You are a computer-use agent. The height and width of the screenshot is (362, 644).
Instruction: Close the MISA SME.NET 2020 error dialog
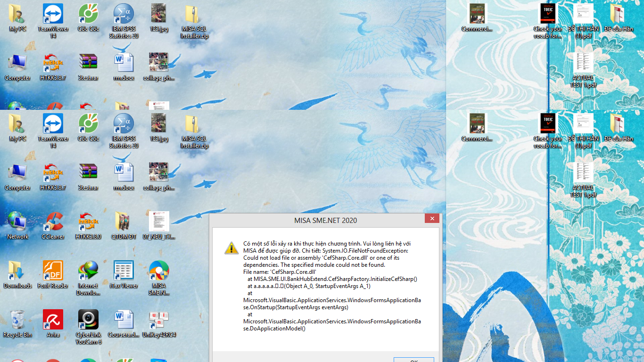pos(432,219)
